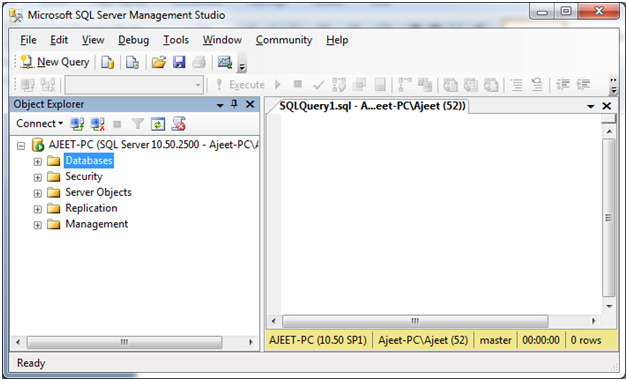Select Results to File
The height and width of the screenshot is (381, 628).
(x=491, y=85)
